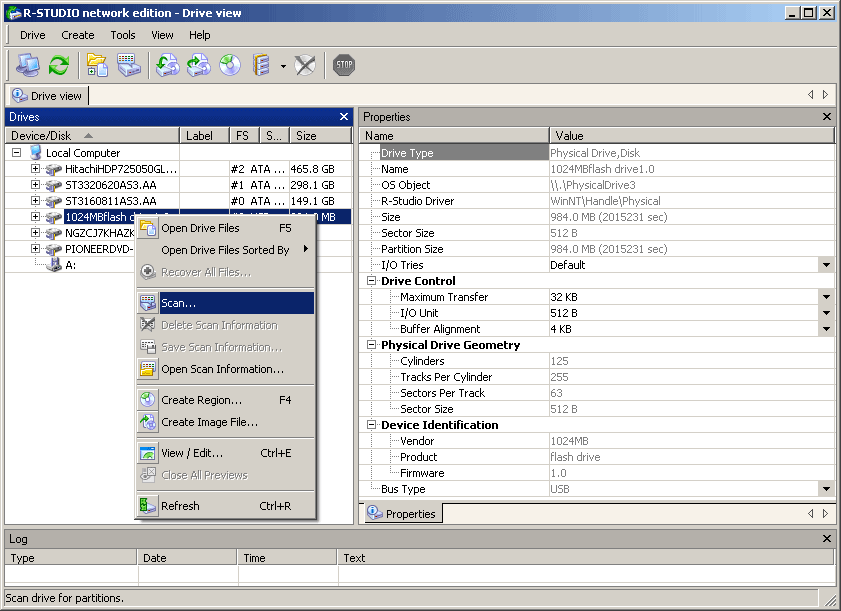The image size is (841, 611).
Task: Click the Create Image File menu icon
Action: 148,422
